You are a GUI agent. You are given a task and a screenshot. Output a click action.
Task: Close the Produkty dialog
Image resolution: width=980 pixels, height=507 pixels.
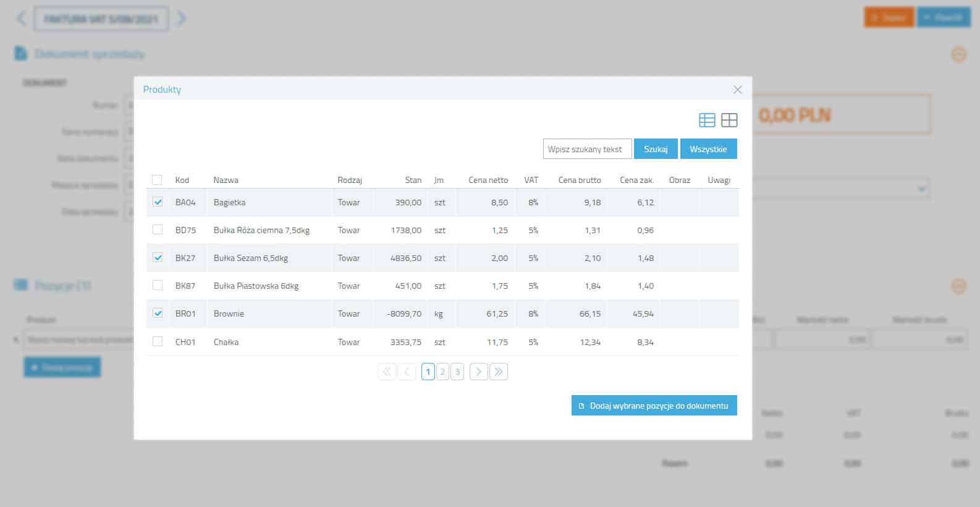click(x=737, y=90)
